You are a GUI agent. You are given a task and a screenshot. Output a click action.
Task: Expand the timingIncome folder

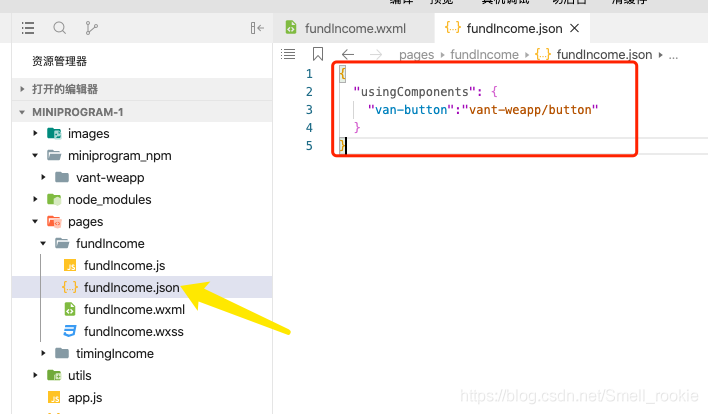tap(43, 353)
